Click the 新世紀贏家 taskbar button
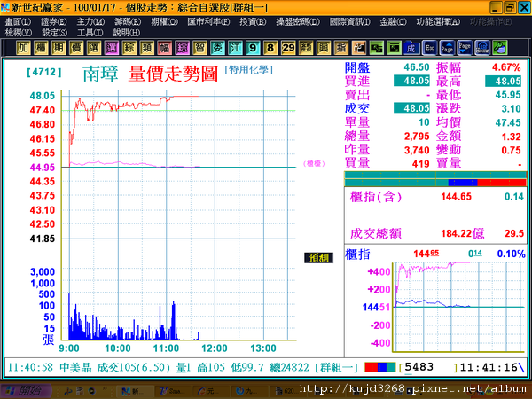Screen dimensions: 532x399 tap(133, 391)
